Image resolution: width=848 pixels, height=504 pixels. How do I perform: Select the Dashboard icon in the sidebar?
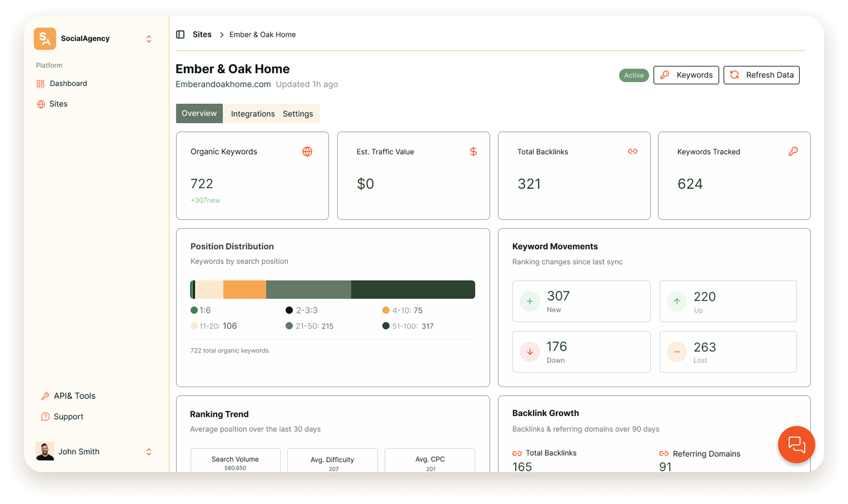coord(41,83)
